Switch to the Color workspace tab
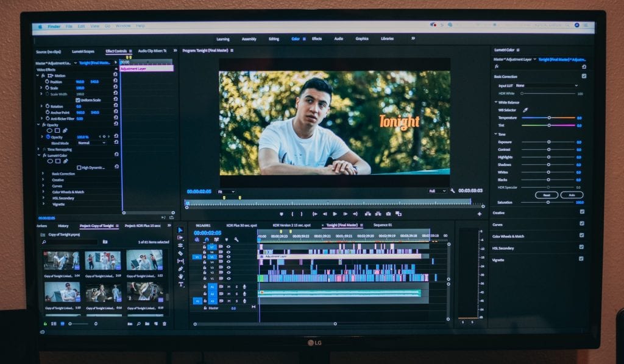Viewport: 624px width, 364px height. (297, 38)
